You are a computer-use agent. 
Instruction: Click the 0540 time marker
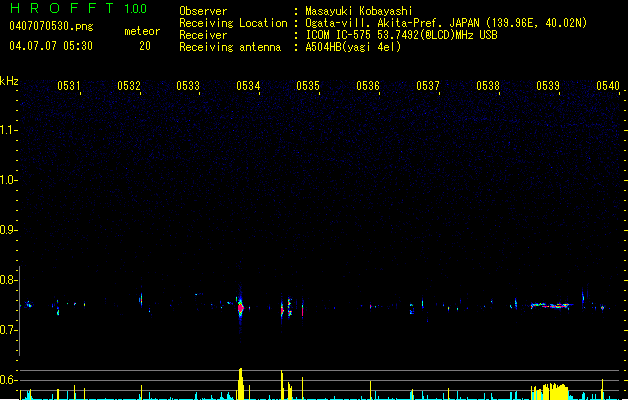click(x=608, y=86)
